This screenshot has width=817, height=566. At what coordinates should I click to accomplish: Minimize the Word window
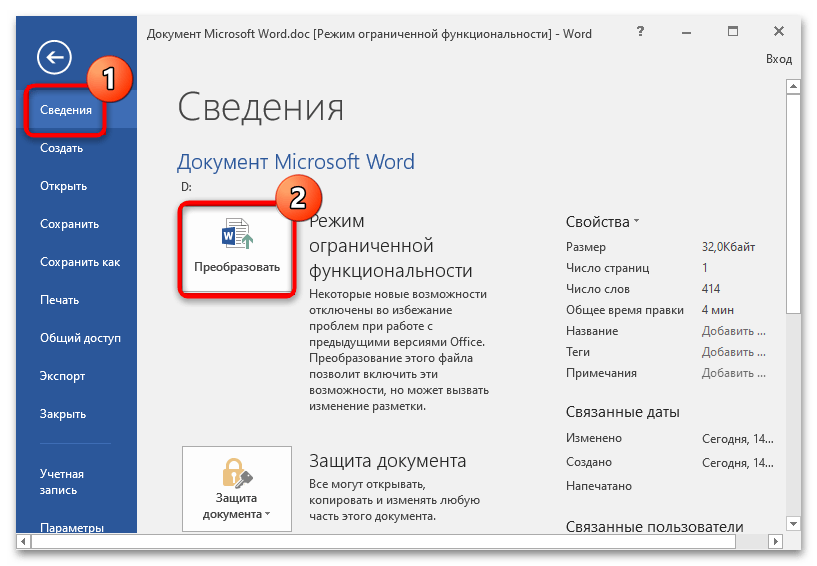point(686,32)
